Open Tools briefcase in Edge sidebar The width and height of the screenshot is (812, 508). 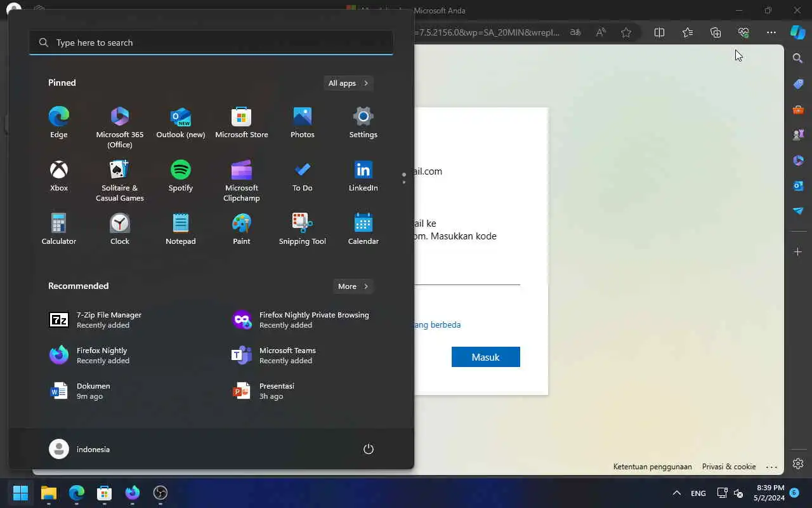point(798,109)
